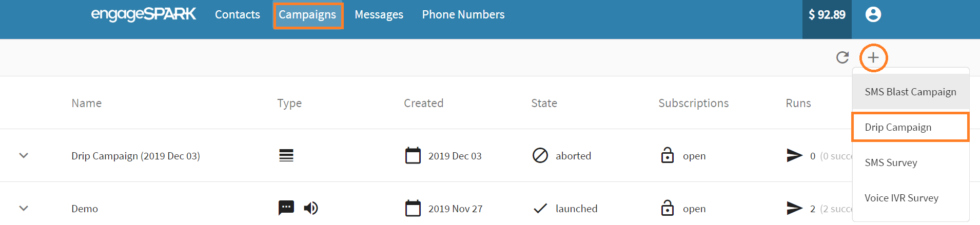Choose Voice IVR Survey option
This screenshot has height=225, width=980.
(901, 198)
